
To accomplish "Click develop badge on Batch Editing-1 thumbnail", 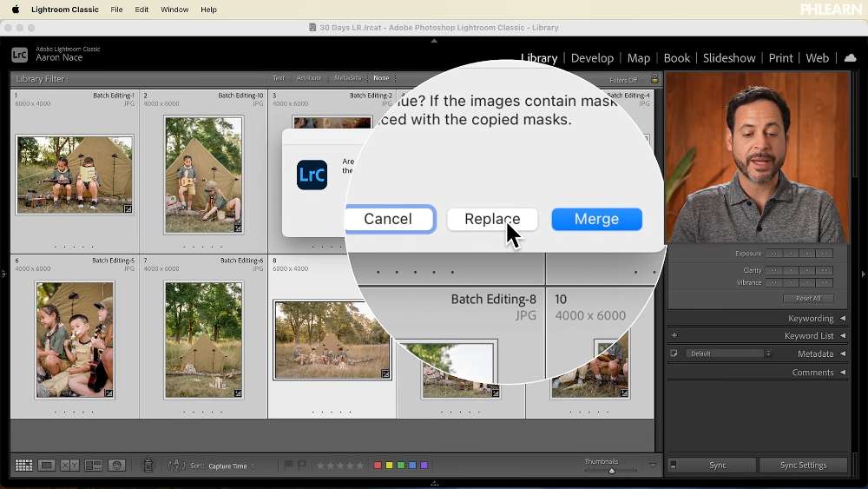I will [128, 208].
